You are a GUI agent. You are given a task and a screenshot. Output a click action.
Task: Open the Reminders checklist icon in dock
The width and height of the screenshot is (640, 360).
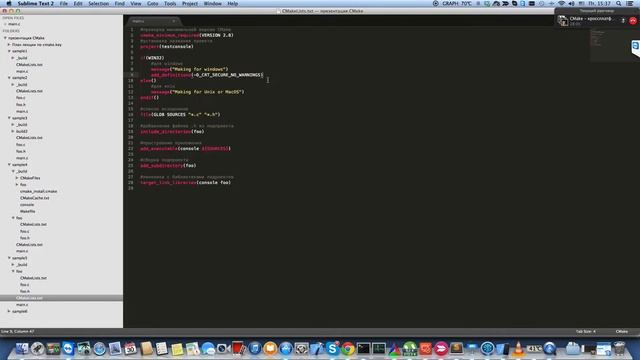[x=162, y=349]
